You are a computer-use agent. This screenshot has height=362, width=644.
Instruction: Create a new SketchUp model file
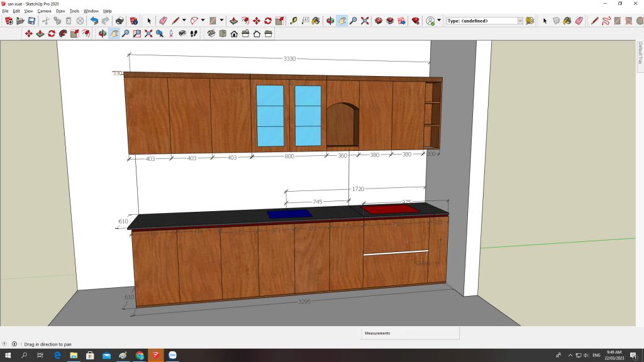click(x=9, y=21)
